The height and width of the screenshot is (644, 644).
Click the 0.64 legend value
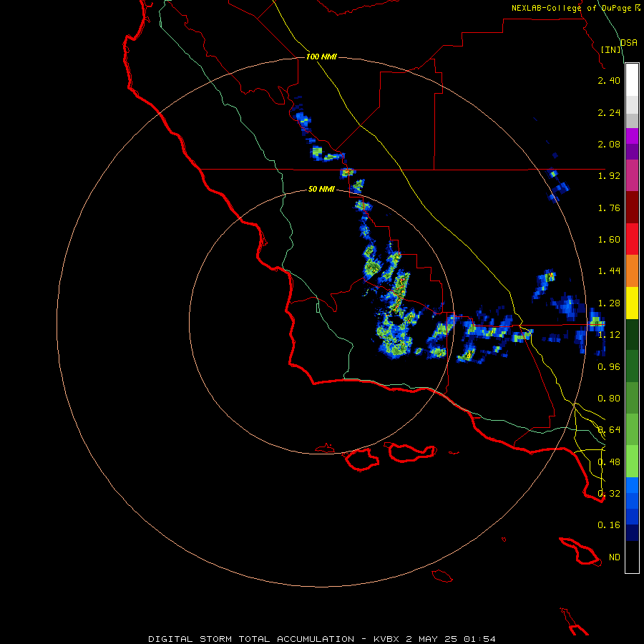609,430
